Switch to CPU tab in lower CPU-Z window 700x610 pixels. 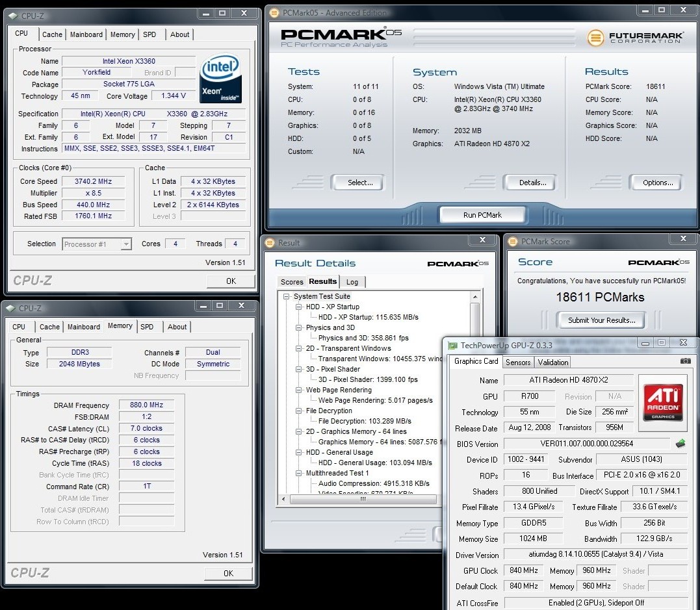(x=19, y=327)
